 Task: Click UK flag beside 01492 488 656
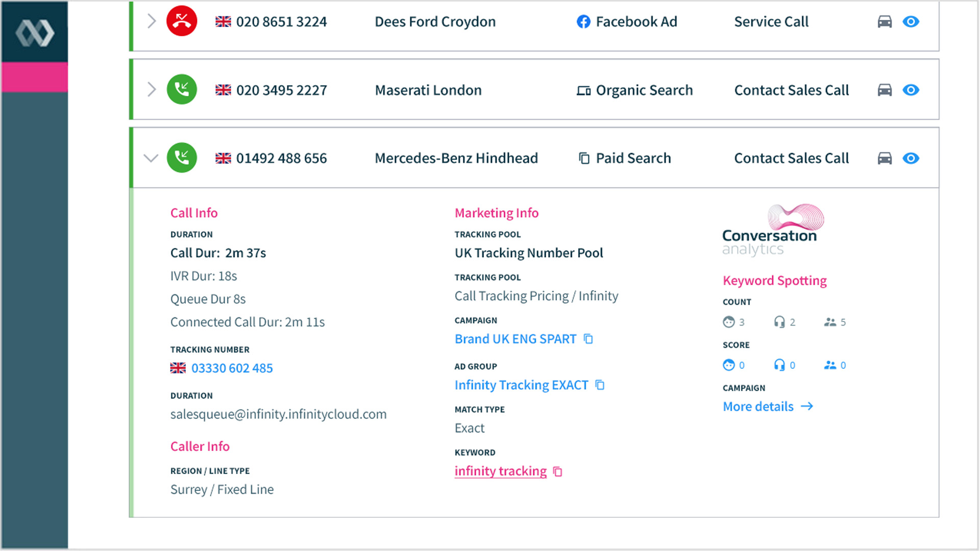coord(223,159)
